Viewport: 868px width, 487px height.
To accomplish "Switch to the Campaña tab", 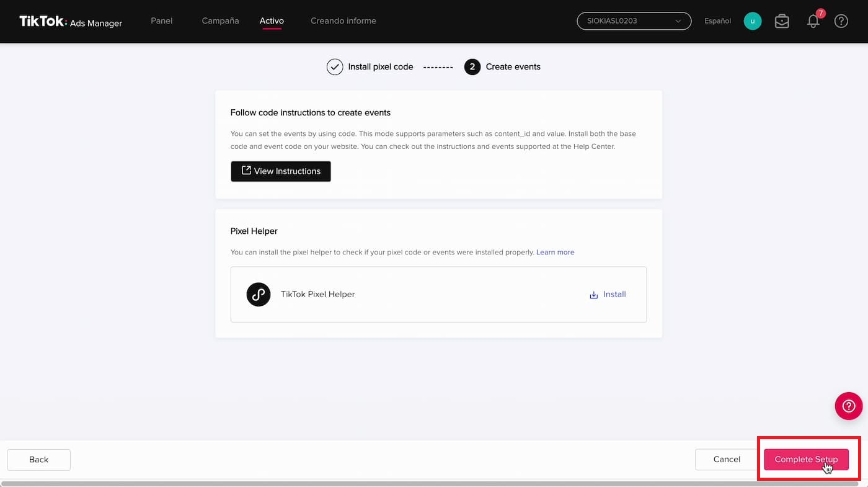I will tap(220, 21).
